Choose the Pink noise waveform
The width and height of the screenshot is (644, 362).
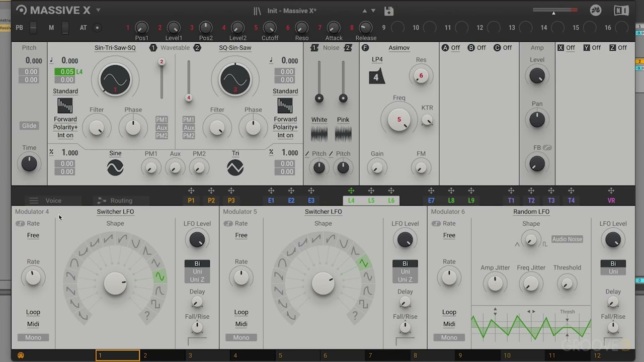pyautogui.click(x=343, y=133)
